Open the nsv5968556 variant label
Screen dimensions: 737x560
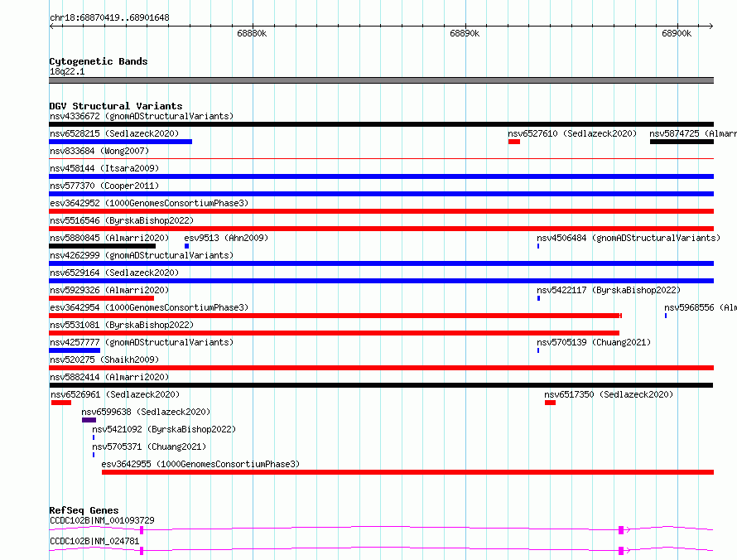tap(701, 307)
